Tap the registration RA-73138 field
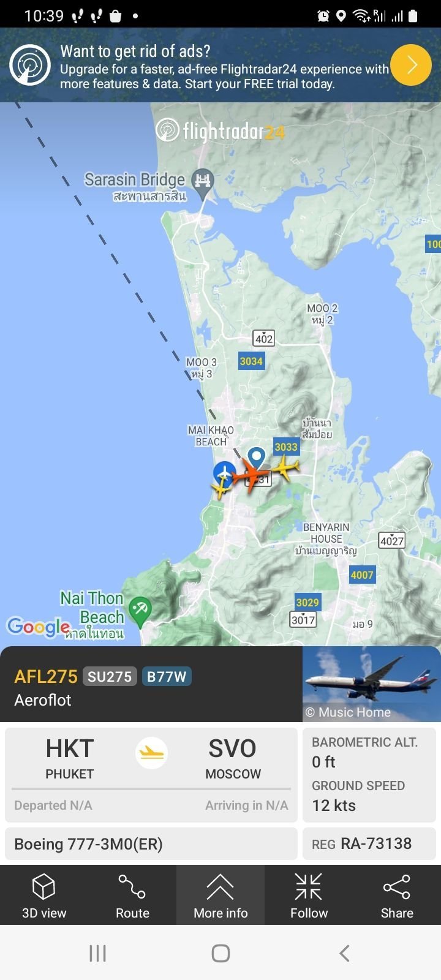 pos(369,843)
